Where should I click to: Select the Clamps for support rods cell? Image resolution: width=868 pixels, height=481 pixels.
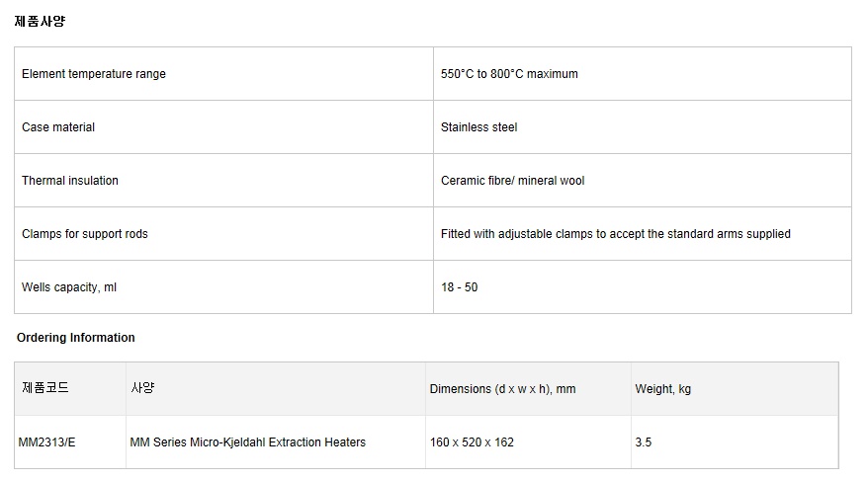coord(223,234)
